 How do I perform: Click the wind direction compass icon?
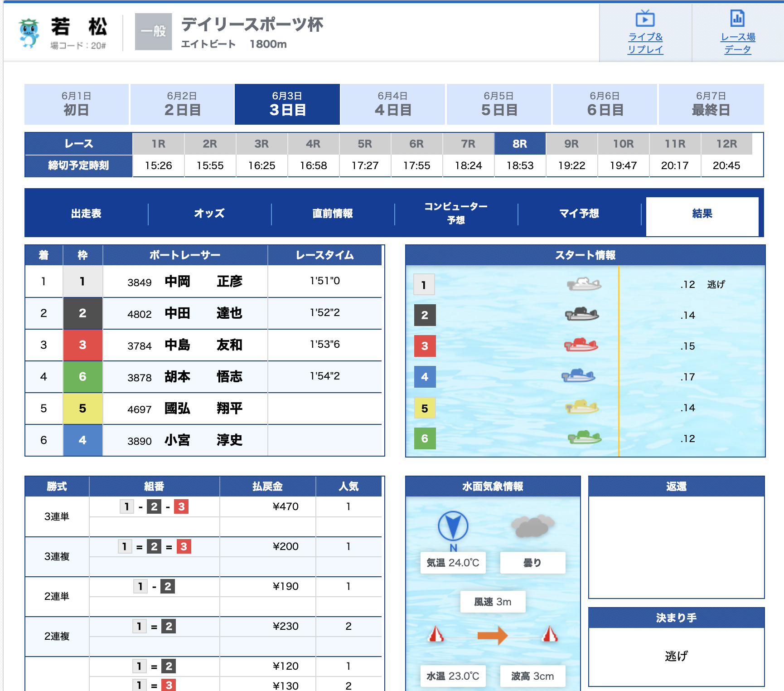[453, 526]
